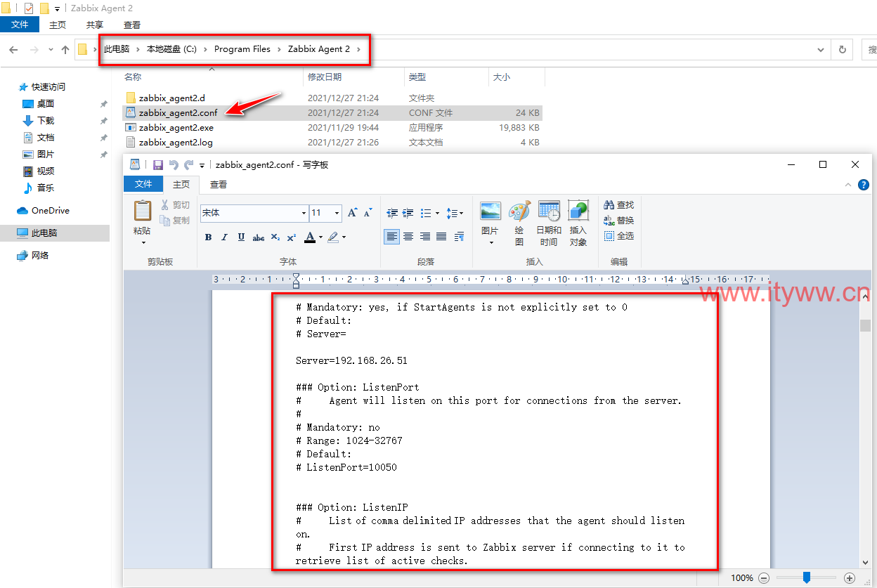
Task: Expand the font color dropdown arrow
Action: [x=321, y=237]
